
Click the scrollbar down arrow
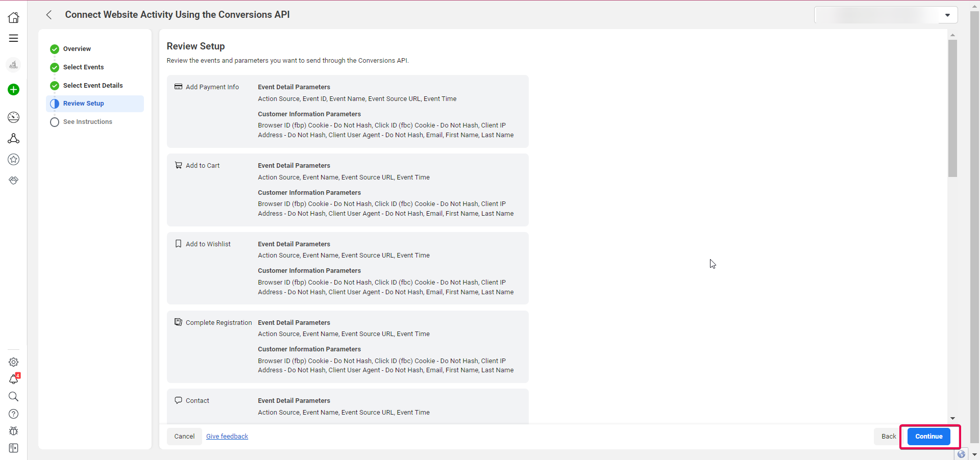click(x=952, y=418)
